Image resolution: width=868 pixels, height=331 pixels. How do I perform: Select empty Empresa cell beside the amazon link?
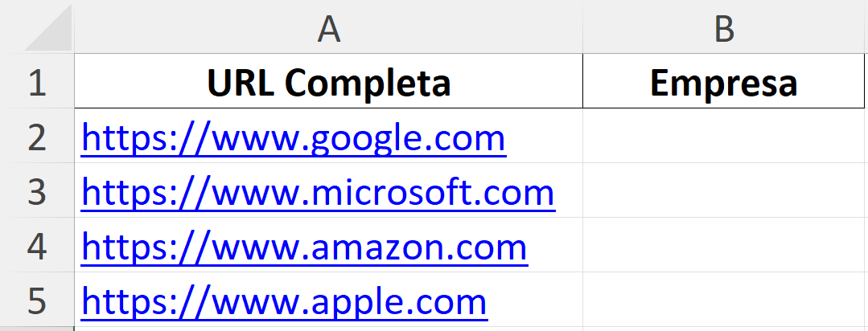tap(724, 246)
